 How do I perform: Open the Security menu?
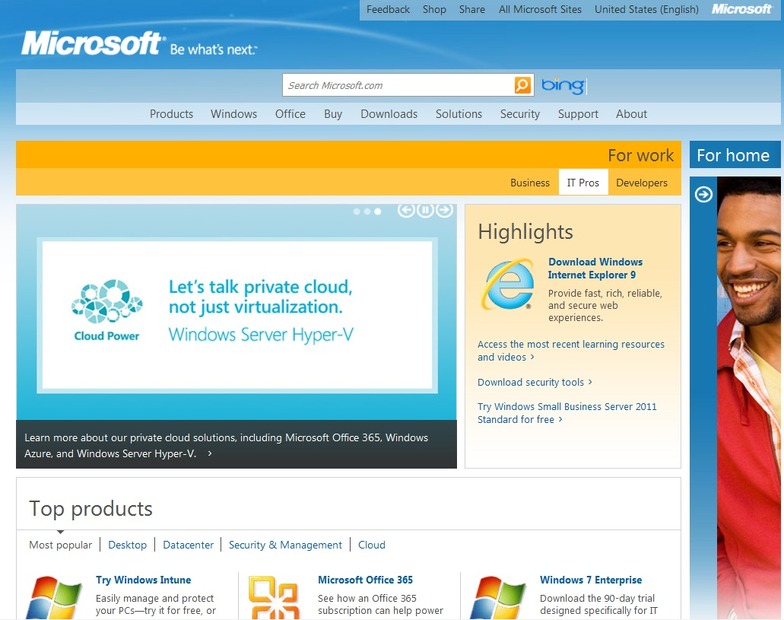click(520, 114)
